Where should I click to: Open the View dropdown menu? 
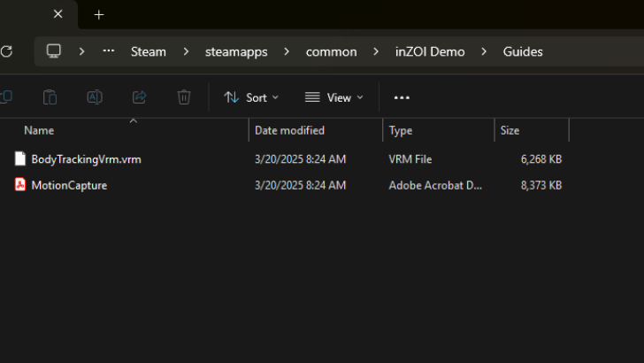(x=333, y=97)
